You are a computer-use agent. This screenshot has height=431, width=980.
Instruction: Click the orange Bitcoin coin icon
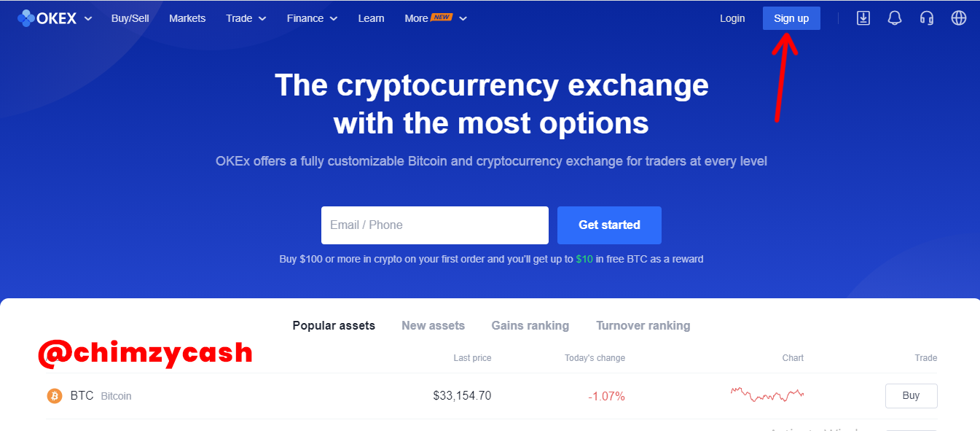(55, 396)
